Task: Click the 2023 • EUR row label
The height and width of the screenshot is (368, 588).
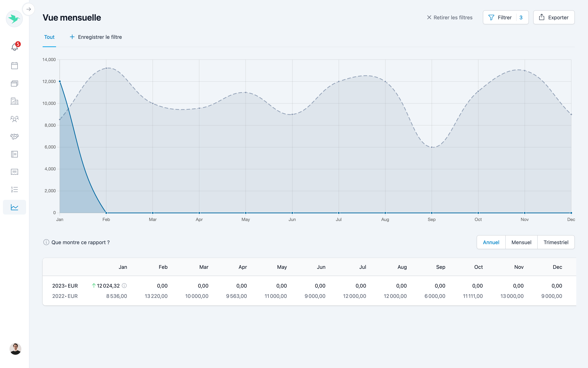Action: [x=65, y=286]
